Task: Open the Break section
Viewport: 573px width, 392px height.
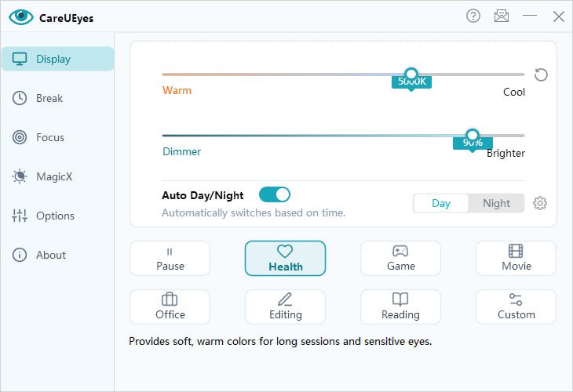Action: [58, 98]
